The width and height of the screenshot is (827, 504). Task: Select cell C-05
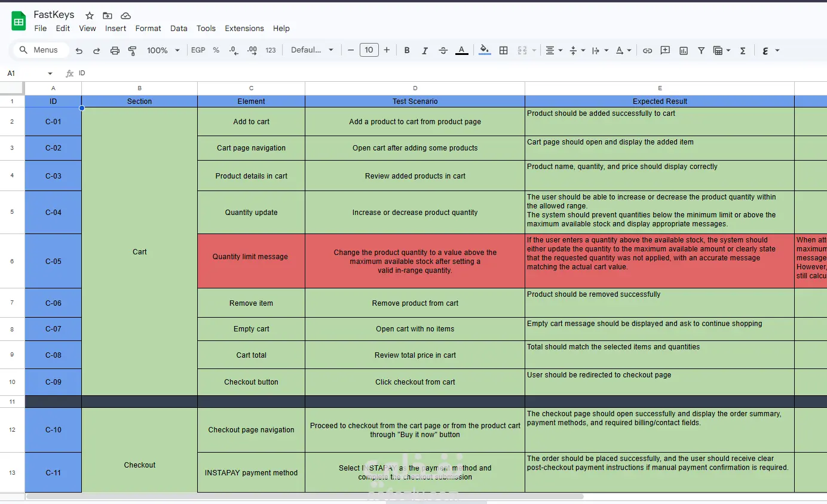pos(53,261)
